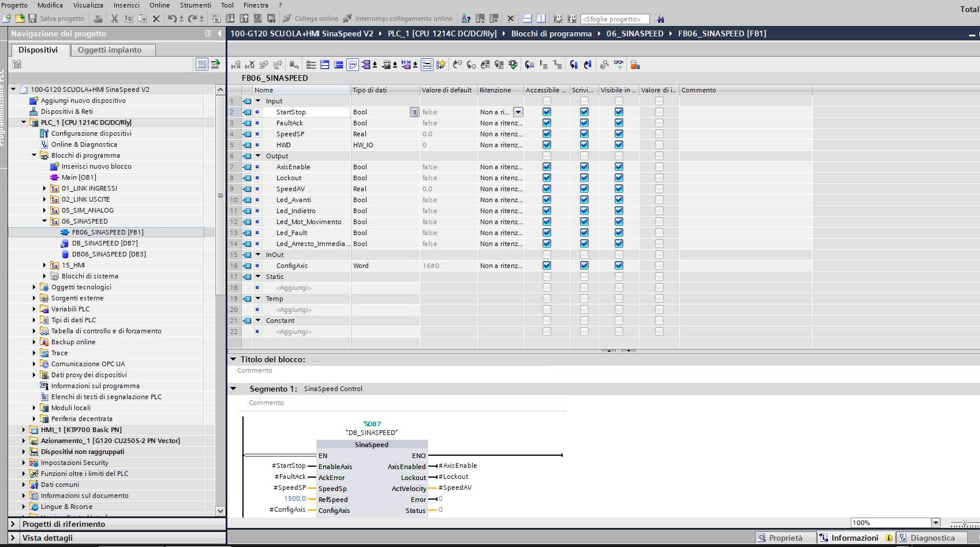Image resolution: width=980 pixels, height=547 pixels.
Task: Toggle the comment bubble icon in block toolbar
Action: (353, 65)
